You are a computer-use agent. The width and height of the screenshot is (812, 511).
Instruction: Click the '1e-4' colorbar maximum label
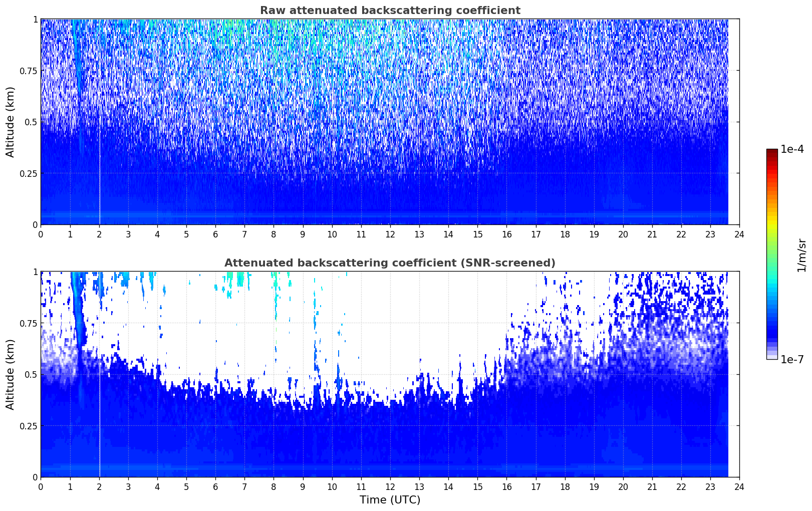point(792,149)
